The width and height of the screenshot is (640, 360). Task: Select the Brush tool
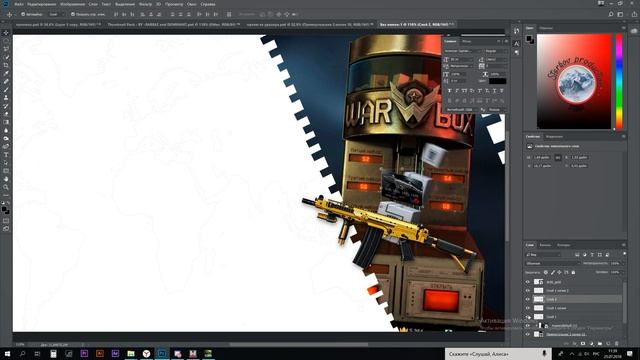pos(6,90)
